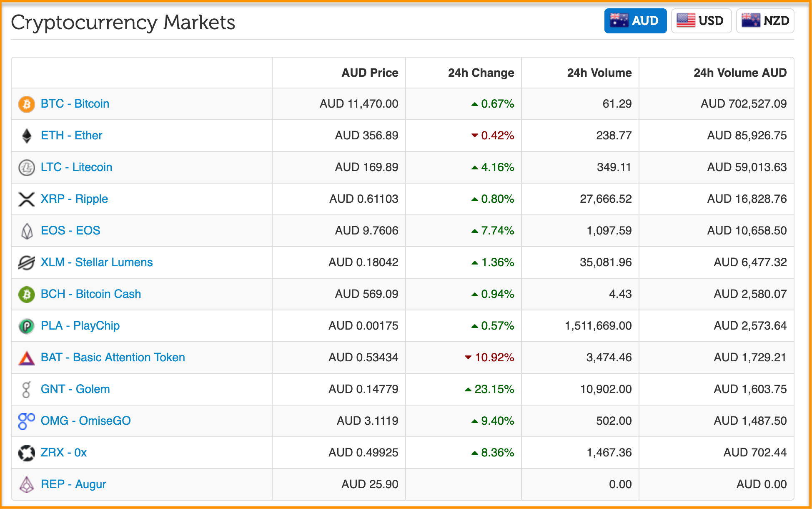Switch currency to USD
Image resolution: width=812 pixels, height=509 pixels.
701,20
